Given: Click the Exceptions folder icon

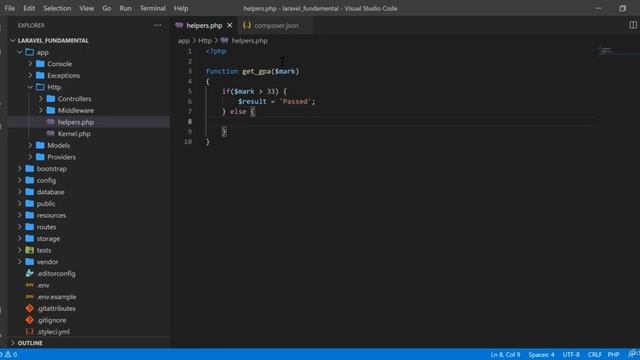Looking at the screenshot, I should pyautogui.click(x=40, y=76).
